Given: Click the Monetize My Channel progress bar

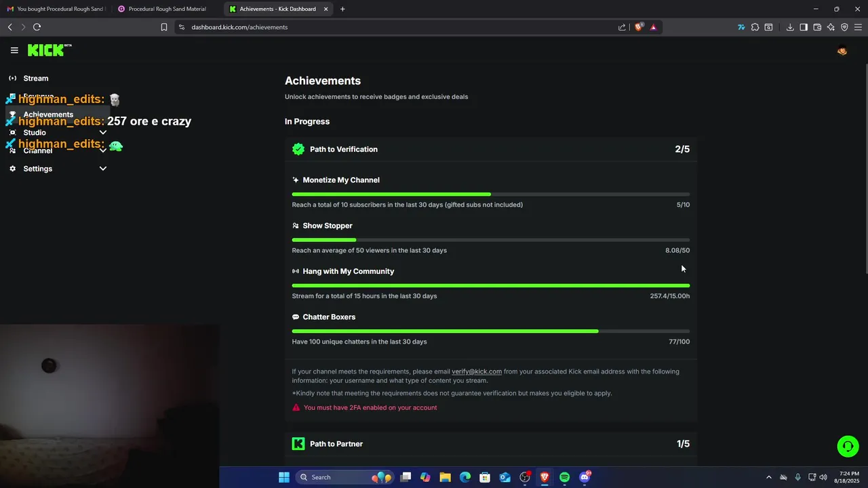Looking at the screenshot, I should [x=491, y=195].
